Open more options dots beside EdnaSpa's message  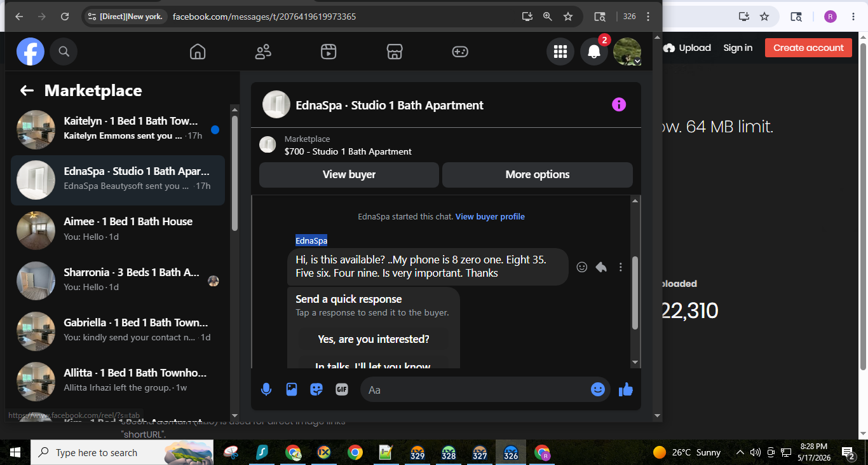621,267
